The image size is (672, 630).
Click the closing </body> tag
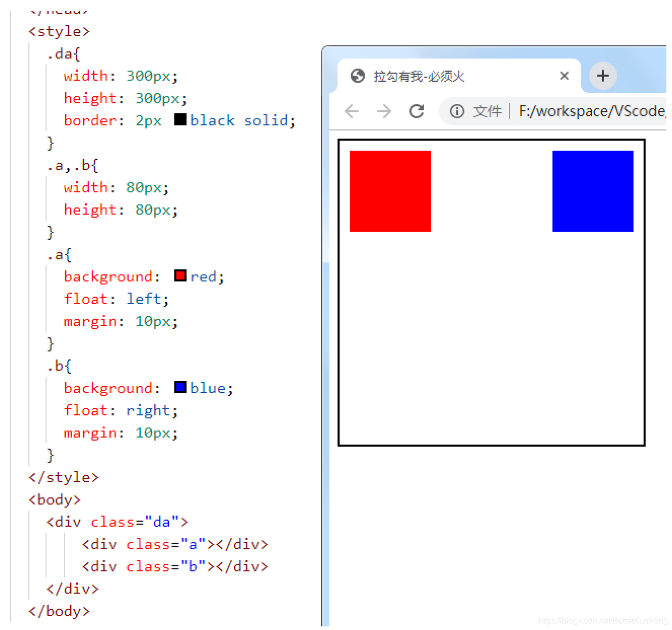59,611
